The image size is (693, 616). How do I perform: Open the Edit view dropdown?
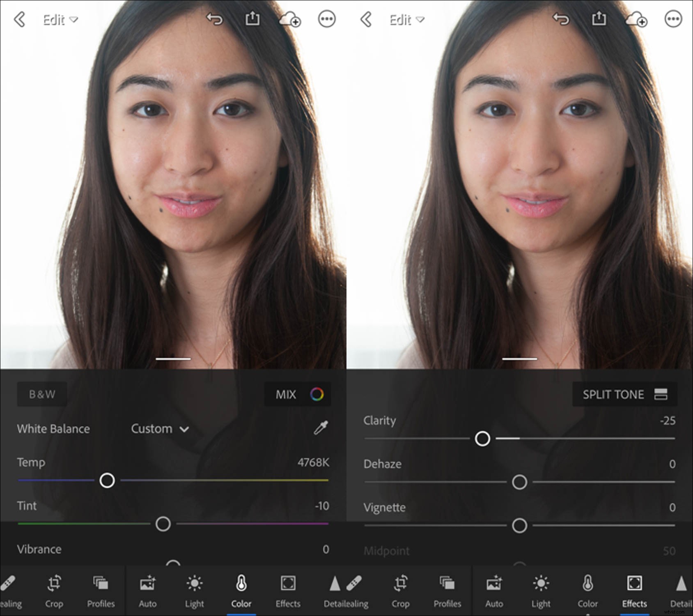(60, 19)
